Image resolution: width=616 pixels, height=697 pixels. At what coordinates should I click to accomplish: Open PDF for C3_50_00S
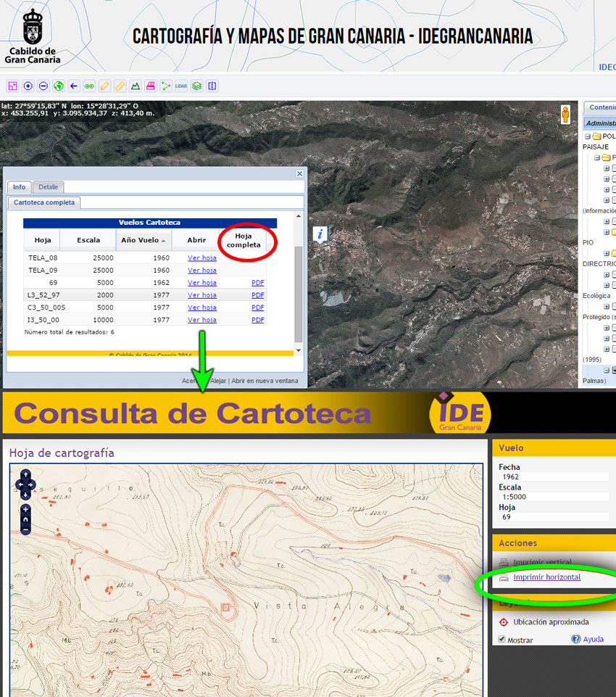pyautogui.click(x=257, y=308)
